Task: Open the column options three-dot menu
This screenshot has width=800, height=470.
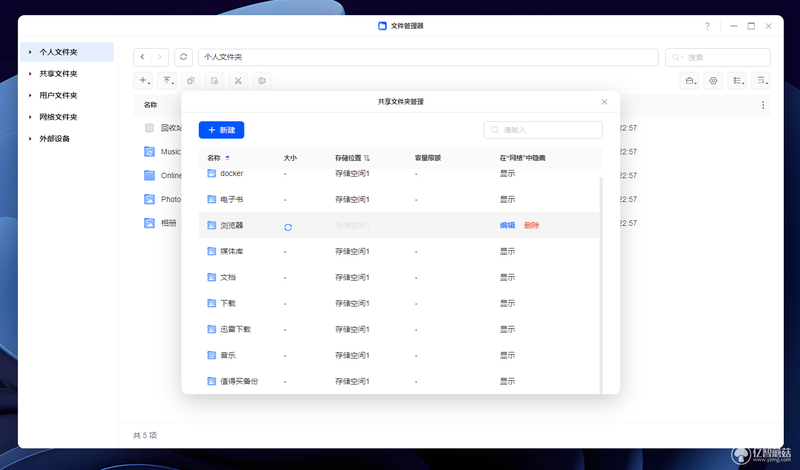Action: (763, 105)
